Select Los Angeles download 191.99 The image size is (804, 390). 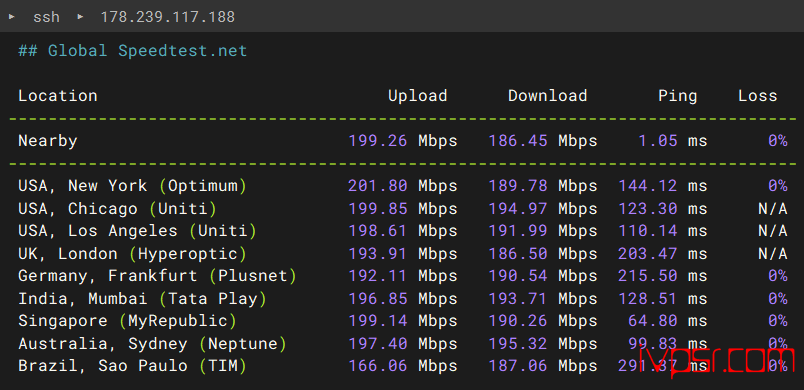click(x=518, y=231)
